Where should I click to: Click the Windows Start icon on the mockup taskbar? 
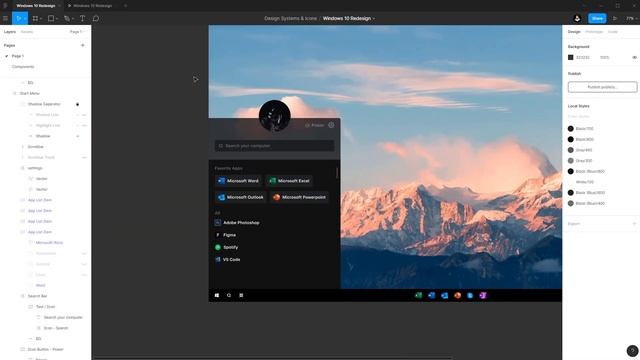tap(217, 295)
